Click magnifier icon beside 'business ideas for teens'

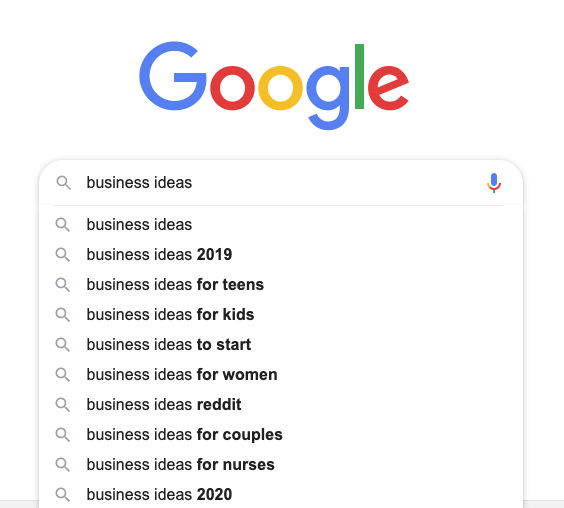pyautogui.click(x=63, y=285)
